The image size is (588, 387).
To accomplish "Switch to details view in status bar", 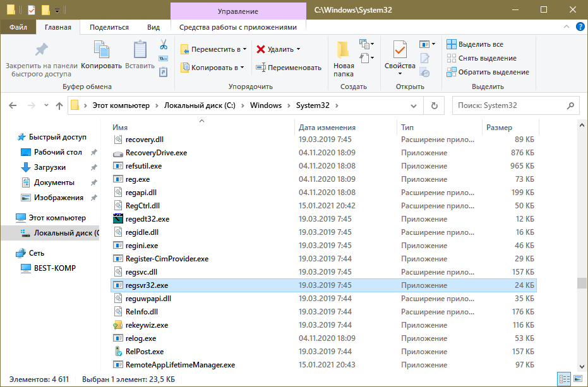I will pyautogui.click(x=563, y=379).
